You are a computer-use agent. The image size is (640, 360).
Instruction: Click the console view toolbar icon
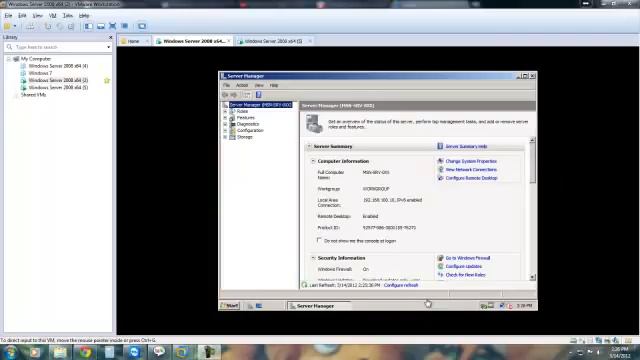(x=142, y=26)
